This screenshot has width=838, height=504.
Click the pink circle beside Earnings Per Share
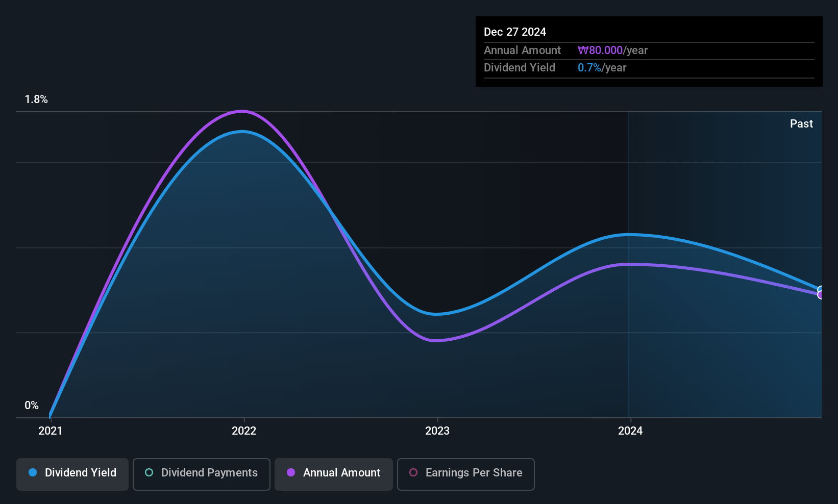[413, 472]
